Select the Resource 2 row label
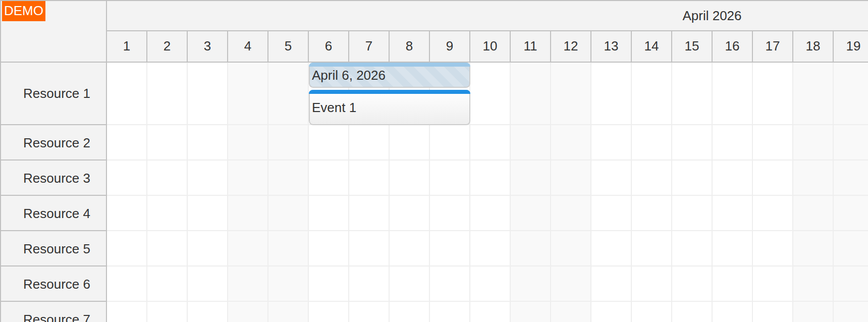The width and height of the screenshot is (868, 322). coord(56,142)
